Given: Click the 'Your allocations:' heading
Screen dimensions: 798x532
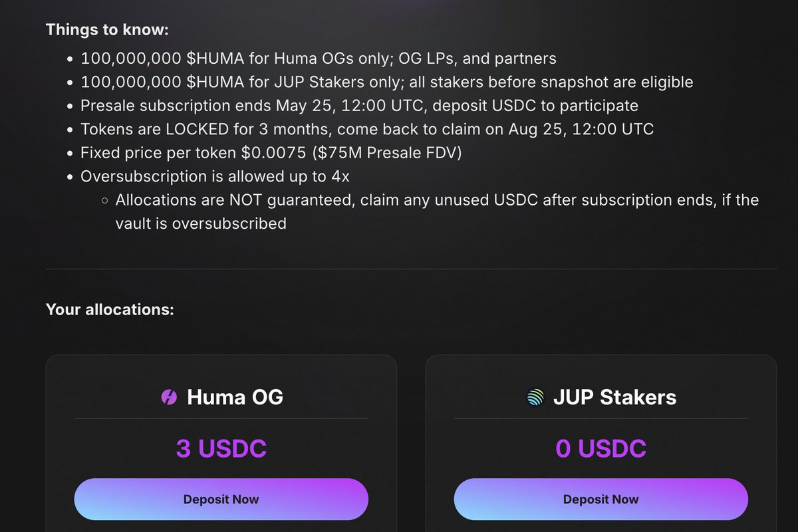Looking at the screenshot, I should [x=110, y=309].
